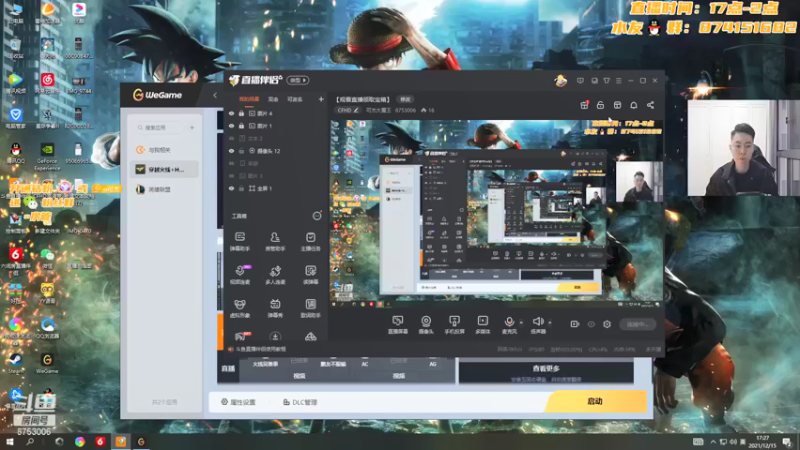Click the 手机投屏 phone casting icon

pyautogui.click(x=454, y=324)
